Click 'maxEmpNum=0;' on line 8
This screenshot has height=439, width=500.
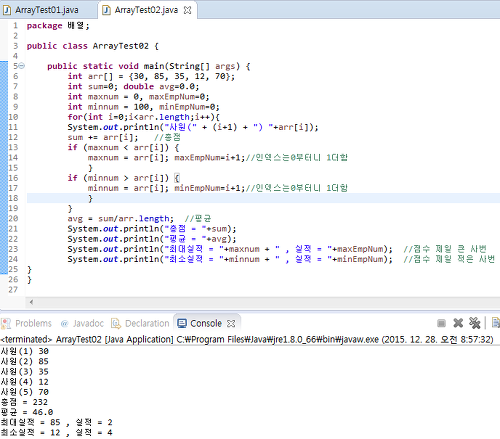click(x=179, y=97)
